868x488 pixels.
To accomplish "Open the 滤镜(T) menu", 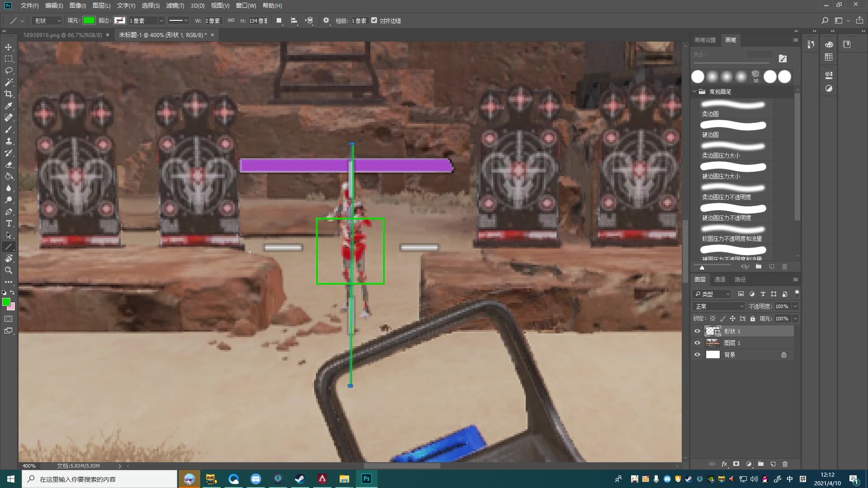I will (x=175, y=5).
